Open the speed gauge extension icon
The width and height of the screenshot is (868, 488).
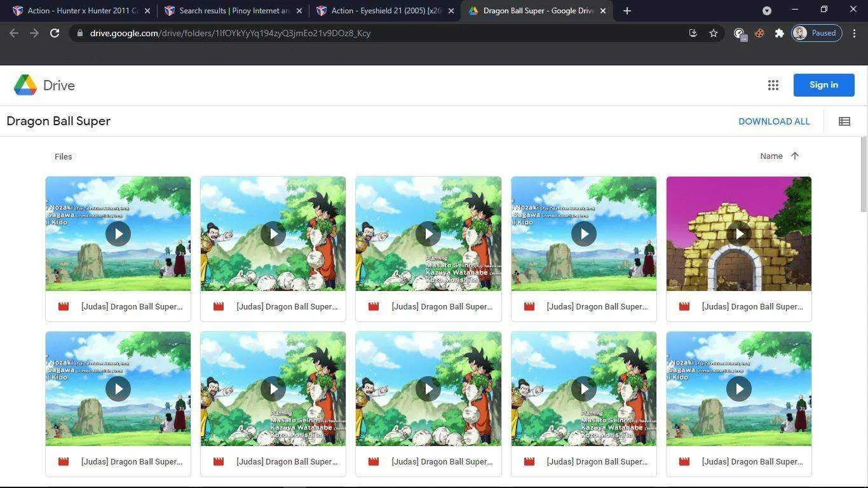(739, 33)
